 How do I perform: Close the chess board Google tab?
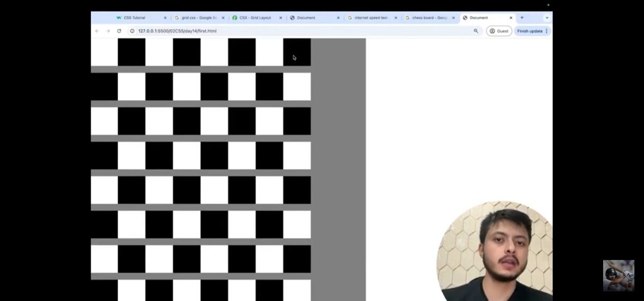(x=453, y=18)
